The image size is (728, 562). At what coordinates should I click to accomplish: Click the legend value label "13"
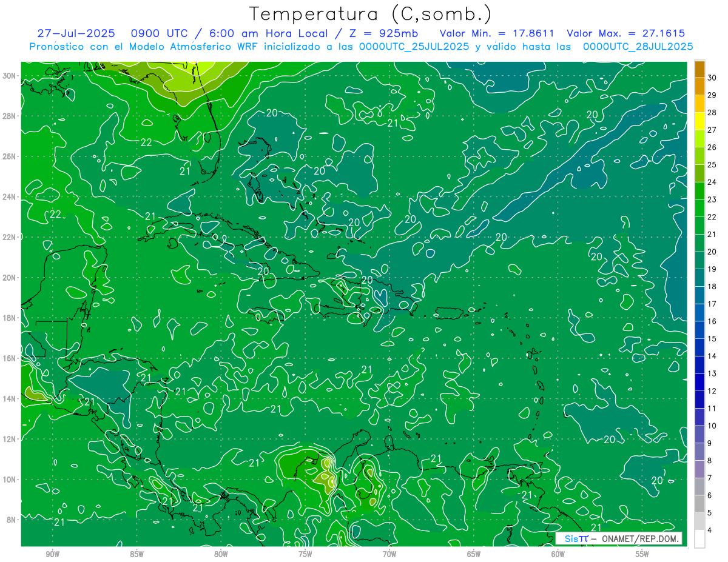coord(712,373)
